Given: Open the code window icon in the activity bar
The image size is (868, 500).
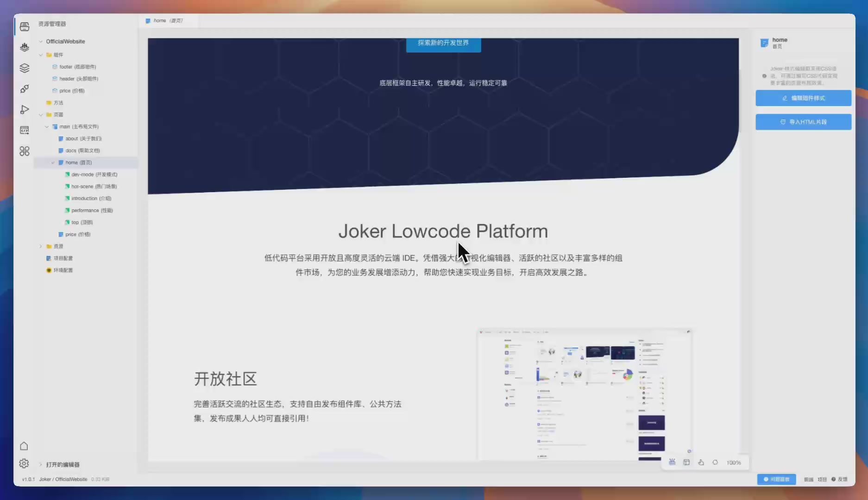Looking at the screenshot, I should point(25,130).
